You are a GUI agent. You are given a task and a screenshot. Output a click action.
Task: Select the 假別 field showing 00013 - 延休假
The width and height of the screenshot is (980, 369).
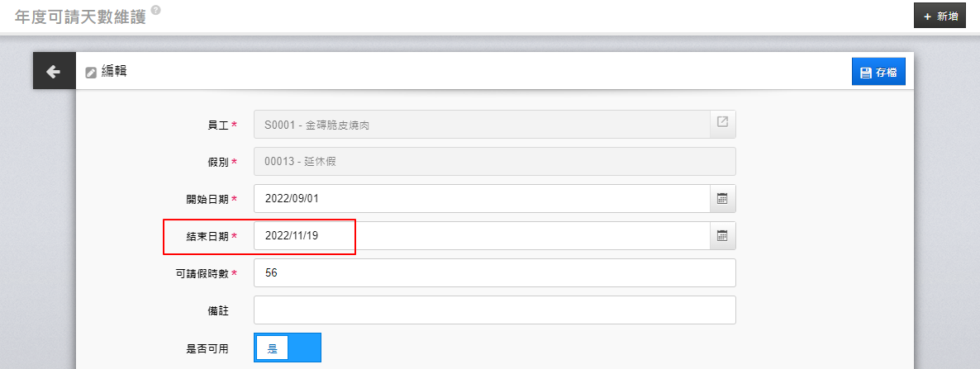coord(494,162)
